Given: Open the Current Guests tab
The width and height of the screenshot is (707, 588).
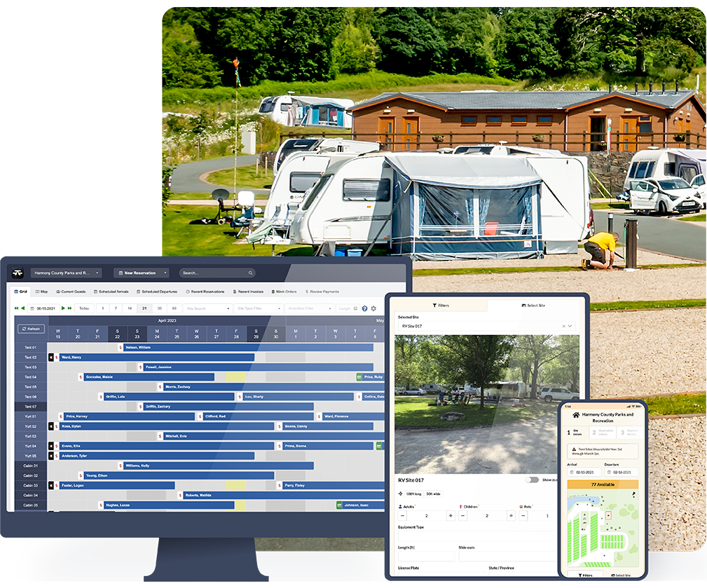Looking at the screenshot, I should pyautogui.click(x=71, y=292).
